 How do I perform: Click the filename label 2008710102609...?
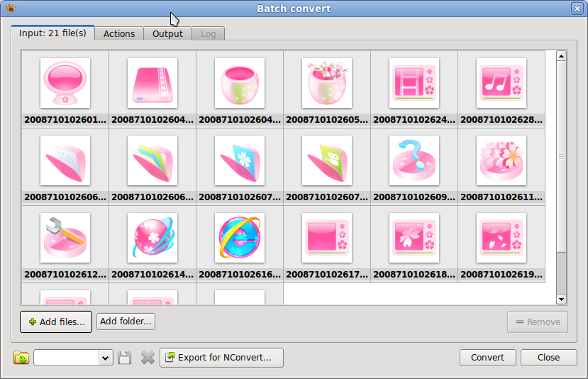pyautogui.click(x=414, y=197)
